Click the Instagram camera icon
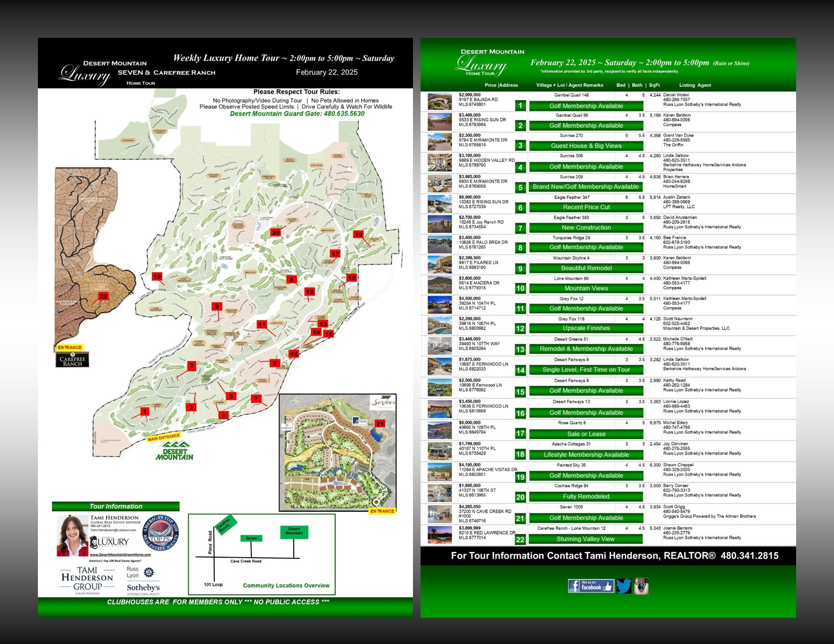The image size is (834, 644). (641, 586)
